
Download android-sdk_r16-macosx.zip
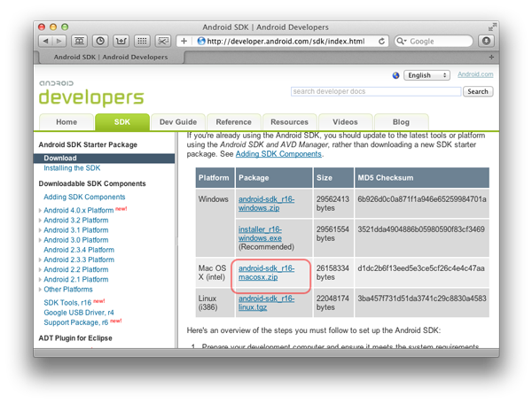266,273
